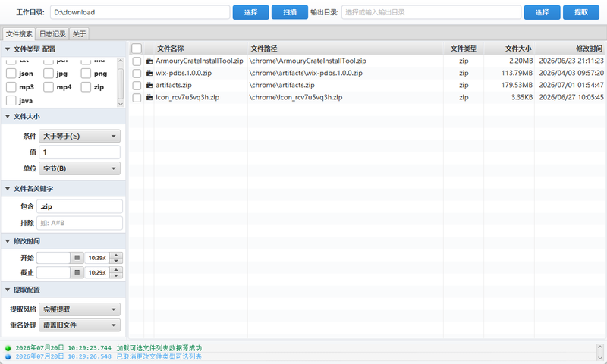607x364 pixels.
Task: Enable the mp3 file type checkbox
Action: click(x=11, y=87)
